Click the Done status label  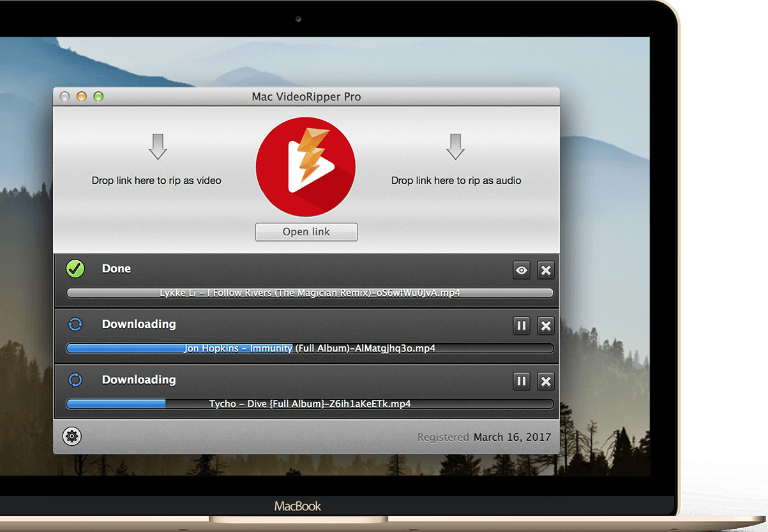click(116, 269)
